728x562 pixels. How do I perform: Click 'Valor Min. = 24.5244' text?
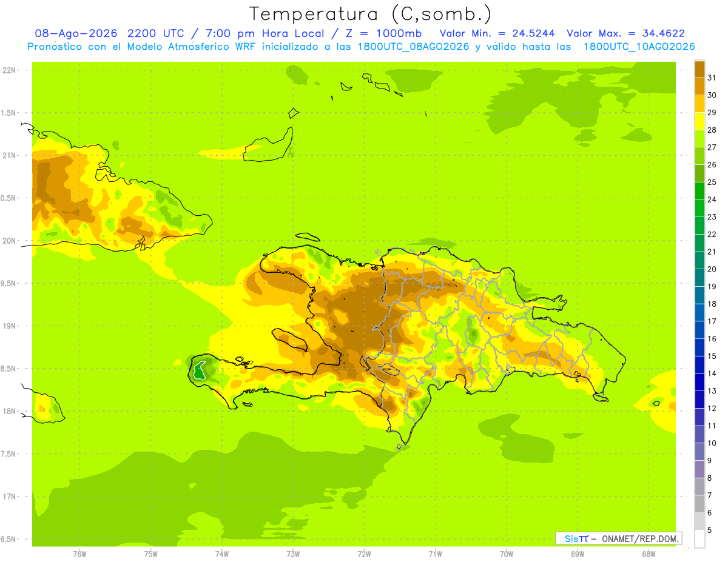point(497,33)
